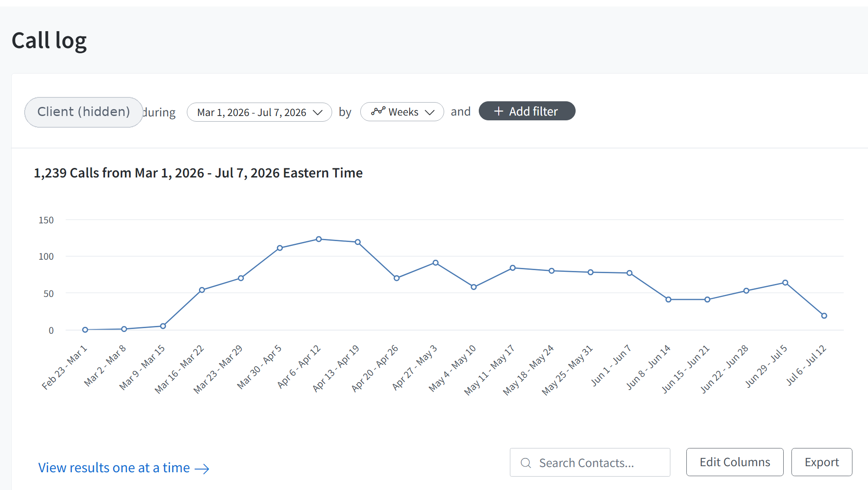Viewport: 868px width, 490px height.
Task: Click the magnifier icon in Search Contacts
Action: [x=526, y=463]
